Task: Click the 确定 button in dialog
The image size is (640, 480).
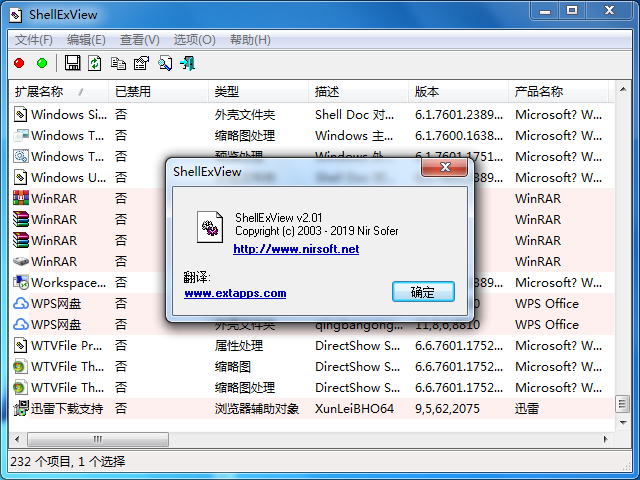Action: pyautogui.click(x=423, y=292)
